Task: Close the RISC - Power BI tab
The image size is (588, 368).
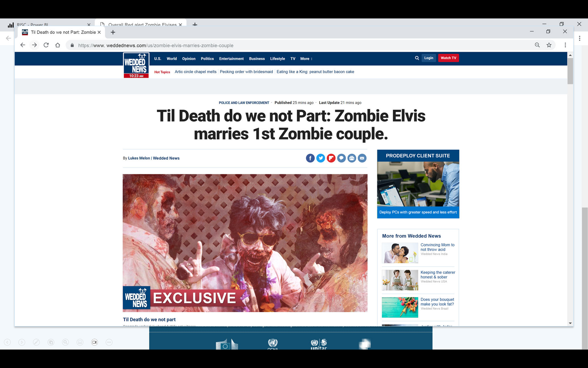Action: 89,24
